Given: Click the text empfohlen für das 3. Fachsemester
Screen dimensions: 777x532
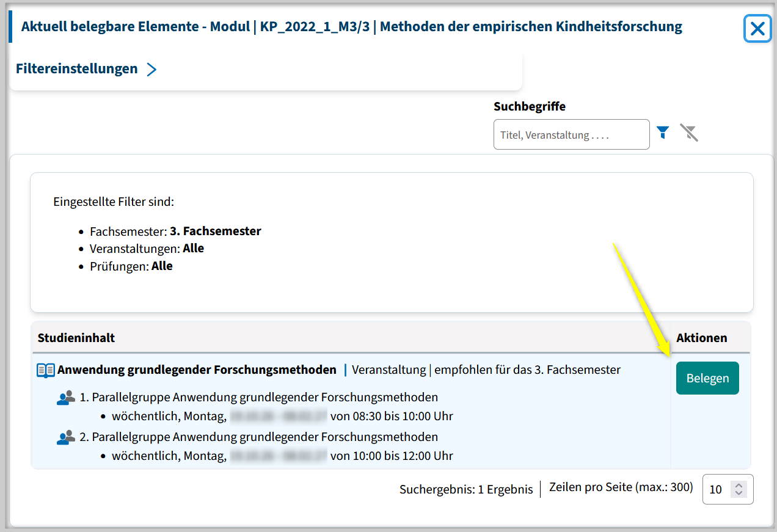Looking at the screenshot, I should point(527,370).
